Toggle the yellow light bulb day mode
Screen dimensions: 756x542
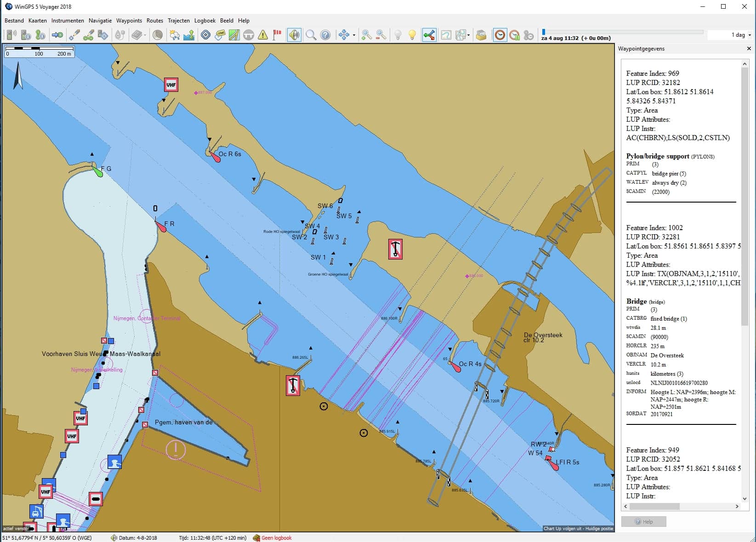[x=412, y=35]
